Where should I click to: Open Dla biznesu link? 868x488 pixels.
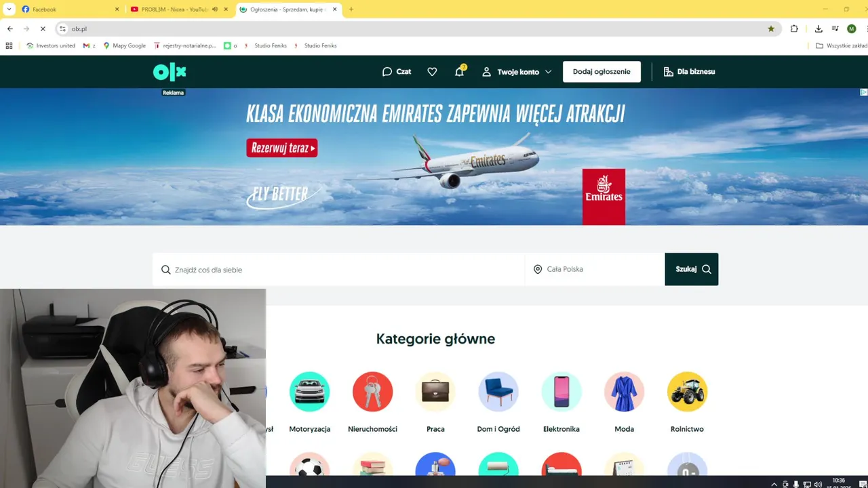(689, 72)
